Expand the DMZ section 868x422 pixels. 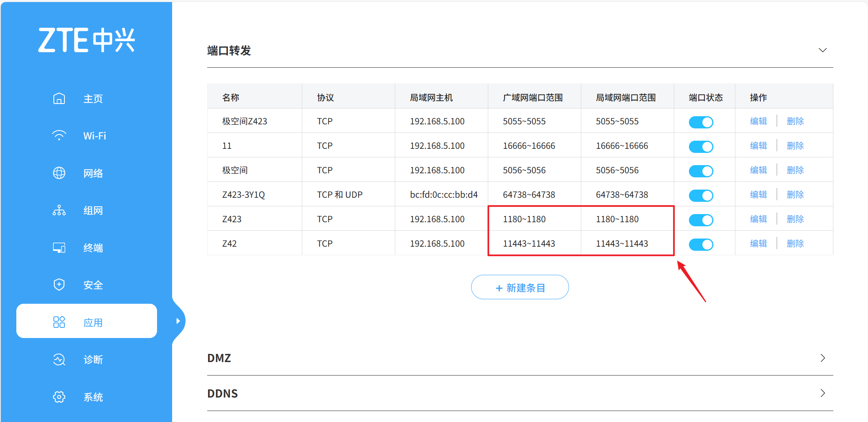822,358
